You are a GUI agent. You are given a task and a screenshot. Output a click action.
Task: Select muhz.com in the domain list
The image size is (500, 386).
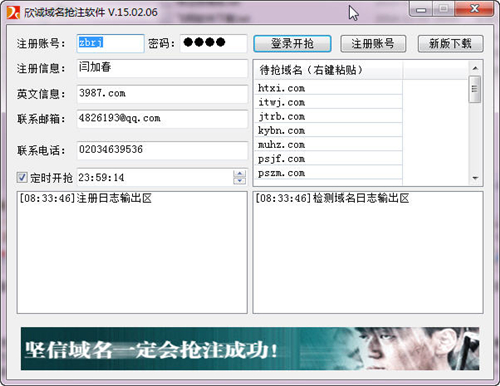[328, 144]
